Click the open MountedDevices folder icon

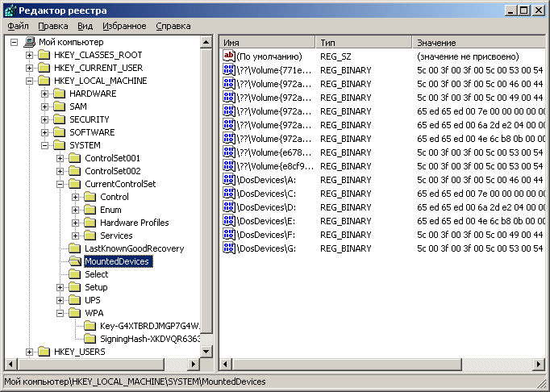(x=75, y=261)
